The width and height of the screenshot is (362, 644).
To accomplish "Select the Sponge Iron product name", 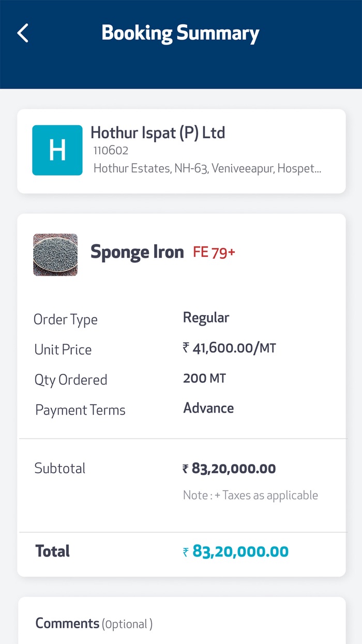I will [137, 252].
